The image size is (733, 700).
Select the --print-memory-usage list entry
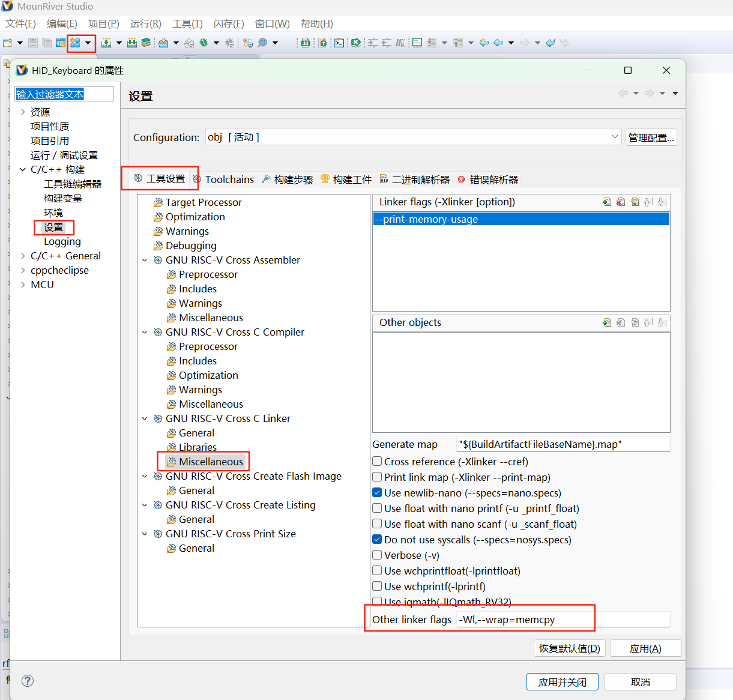click(x=521, y=219)
